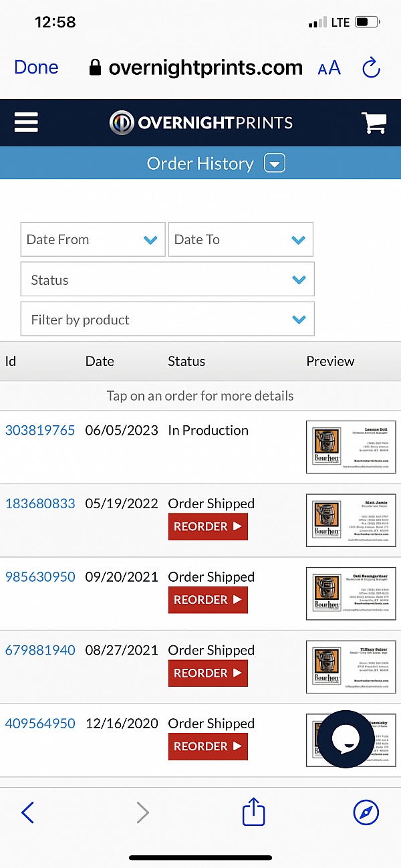Open the shopping cart

click(x=374, y=123)
